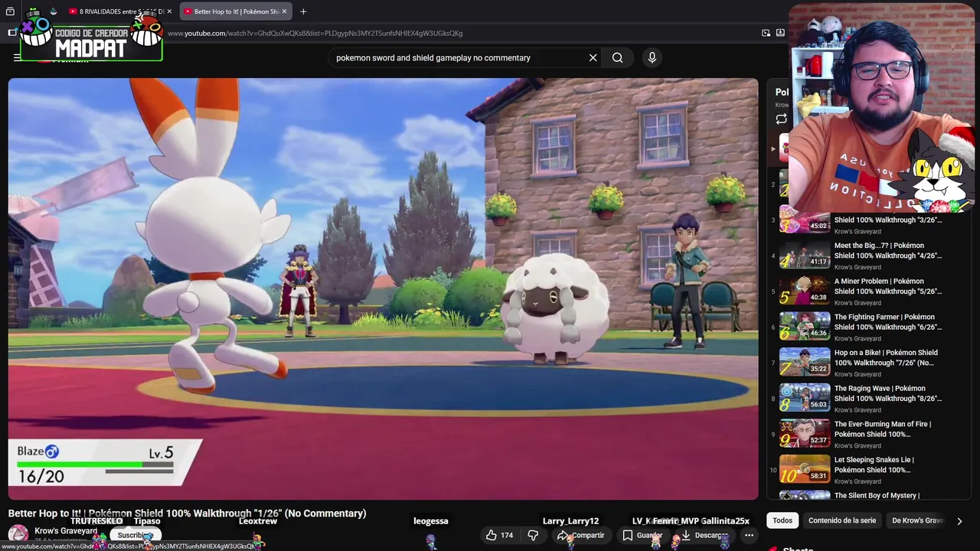The height and width of the screenshot is (551, 980).
Task: Close the "Better Hop to It!" tab
Action: click(x=284, y=11)
